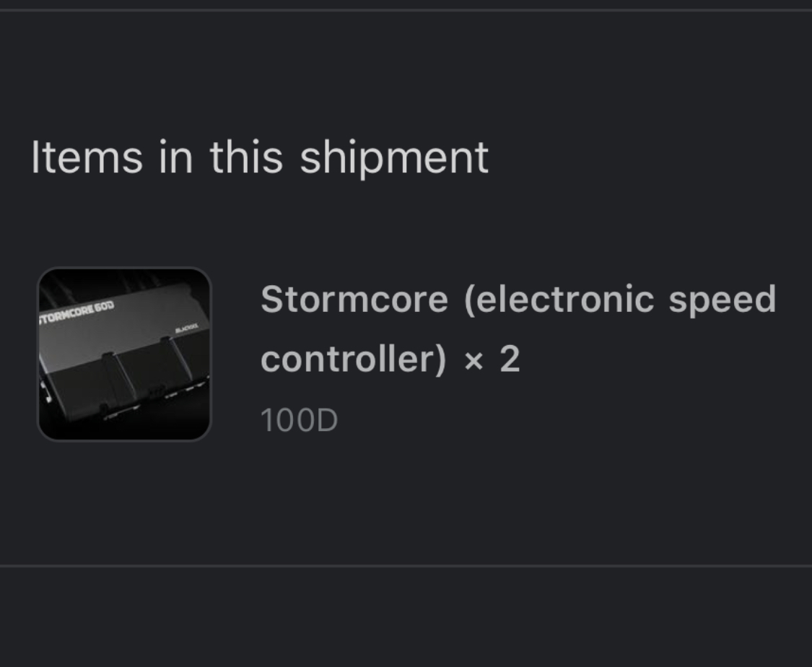This screenshot has width=812, height=667.
Task: Click the word "Items" in section header
Action: [x=87, y=157]
